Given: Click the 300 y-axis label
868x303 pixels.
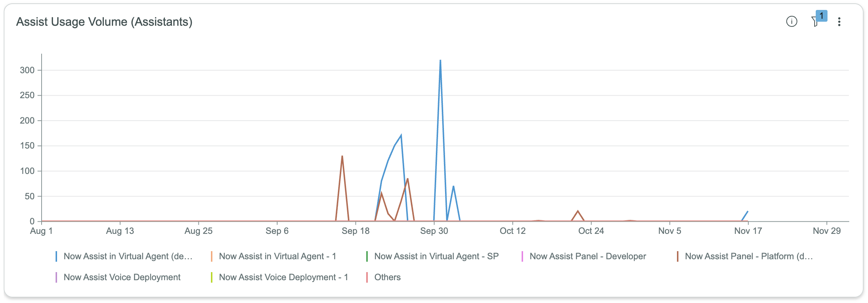Looking at the screenshot, I should [x=27, y=70].
